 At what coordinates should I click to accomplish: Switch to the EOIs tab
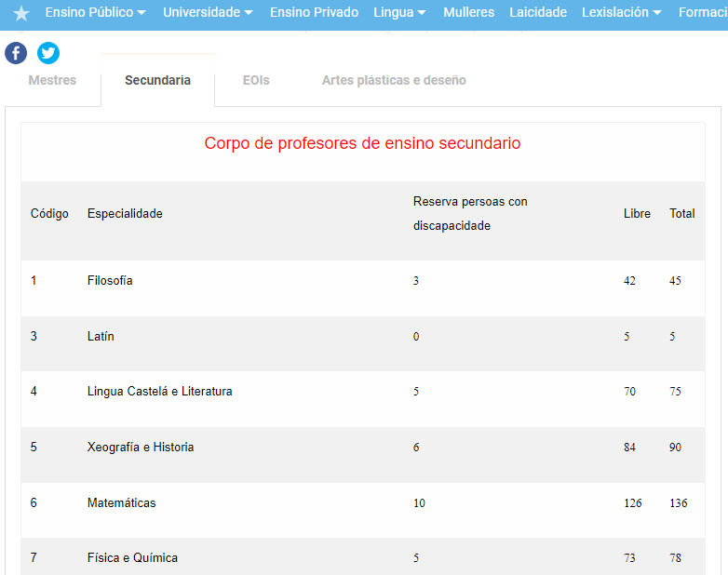coord(256,80)
